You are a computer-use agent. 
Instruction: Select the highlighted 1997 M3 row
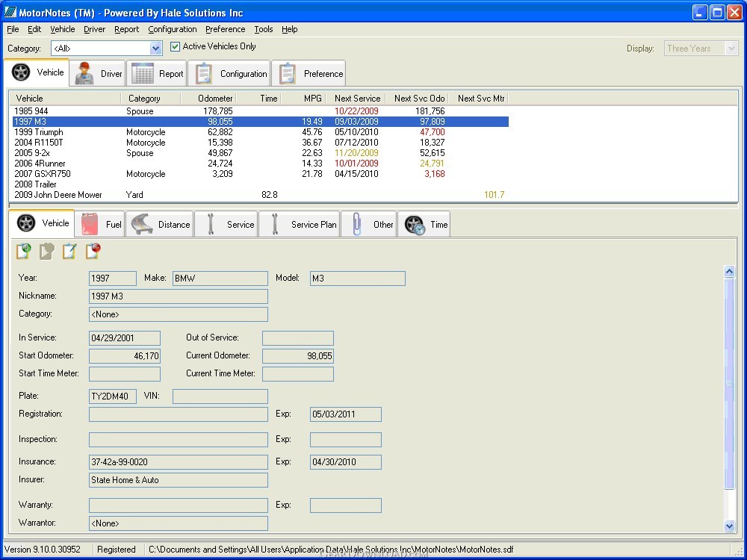[x=261, y=122]
